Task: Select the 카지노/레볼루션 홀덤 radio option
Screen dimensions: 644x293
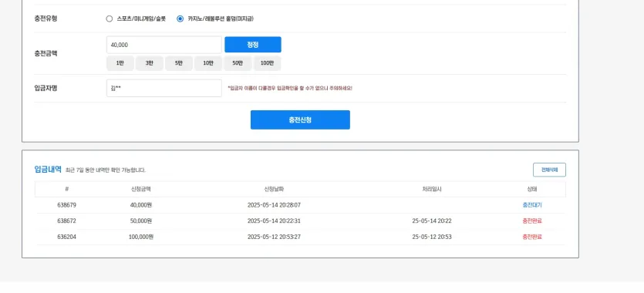Action: pyautogui.click(x=180, y=19)
